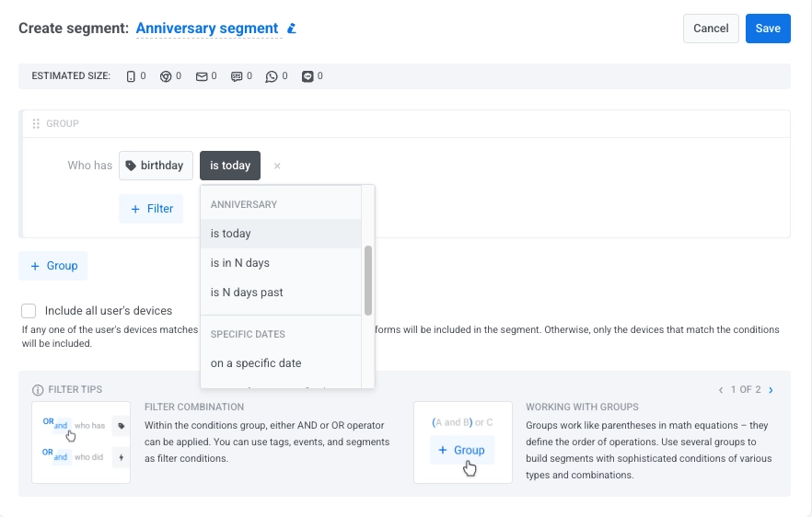Select 'on a specific date' option

coord(281,363)
